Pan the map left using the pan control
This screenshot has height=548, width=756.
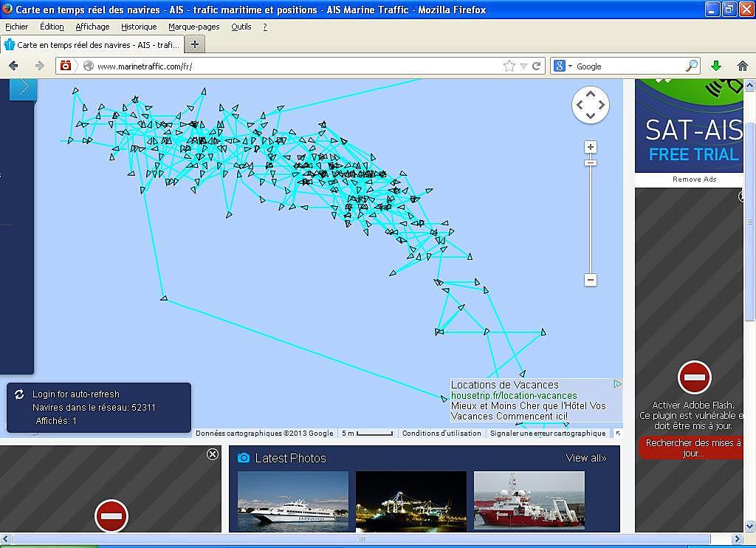(x=580, y=105)
